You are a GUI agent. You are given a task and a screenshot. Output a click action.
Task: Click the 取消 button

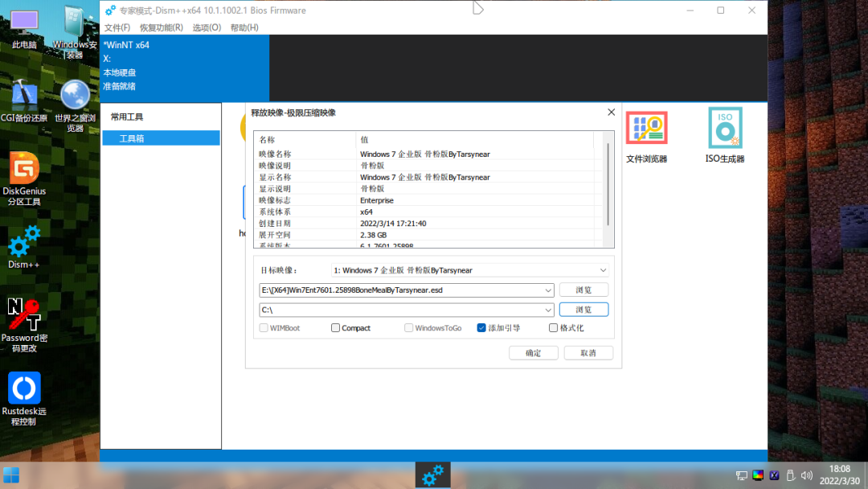[x=588, y=353]
